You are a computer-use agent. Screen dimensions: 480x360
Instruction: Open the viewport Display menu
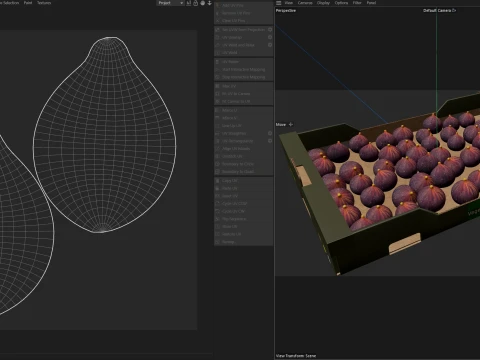(323, 3)
